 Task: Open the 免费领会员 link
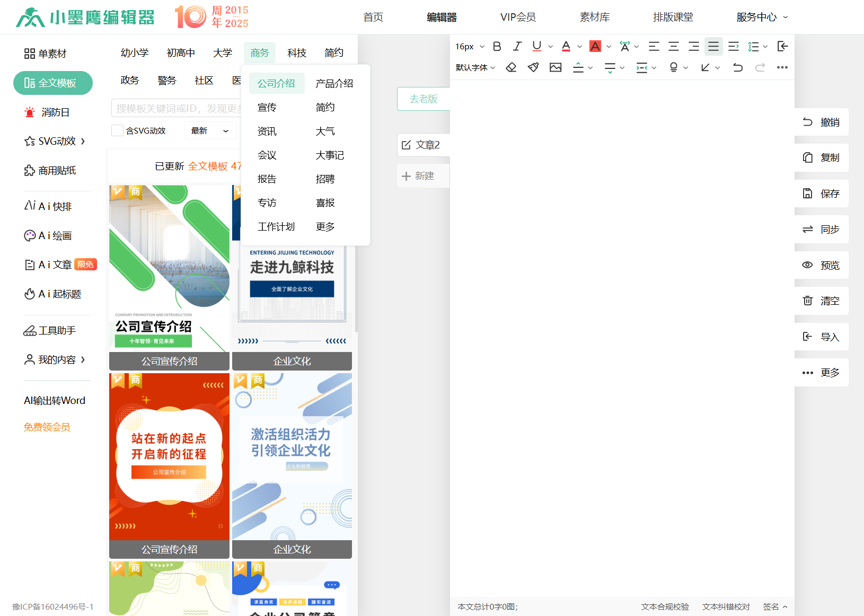pyautogui.click(x=47, y=427)
